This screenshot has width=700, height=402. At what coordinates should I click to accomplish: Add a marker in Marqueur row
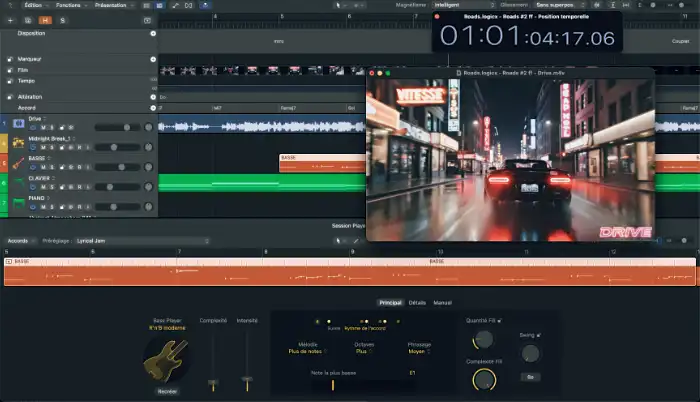click(x=153, y=59)
